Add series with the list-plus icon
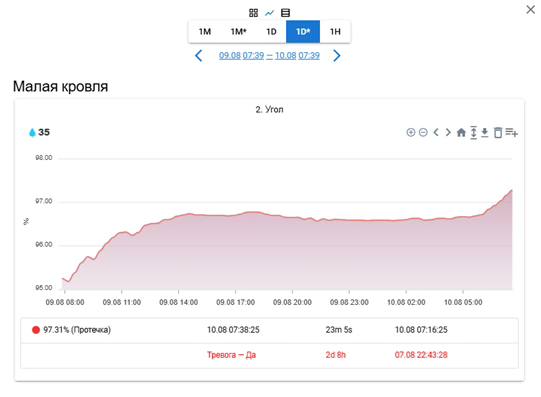Viewport: 541px width, 397px height. tap(512, 132)
